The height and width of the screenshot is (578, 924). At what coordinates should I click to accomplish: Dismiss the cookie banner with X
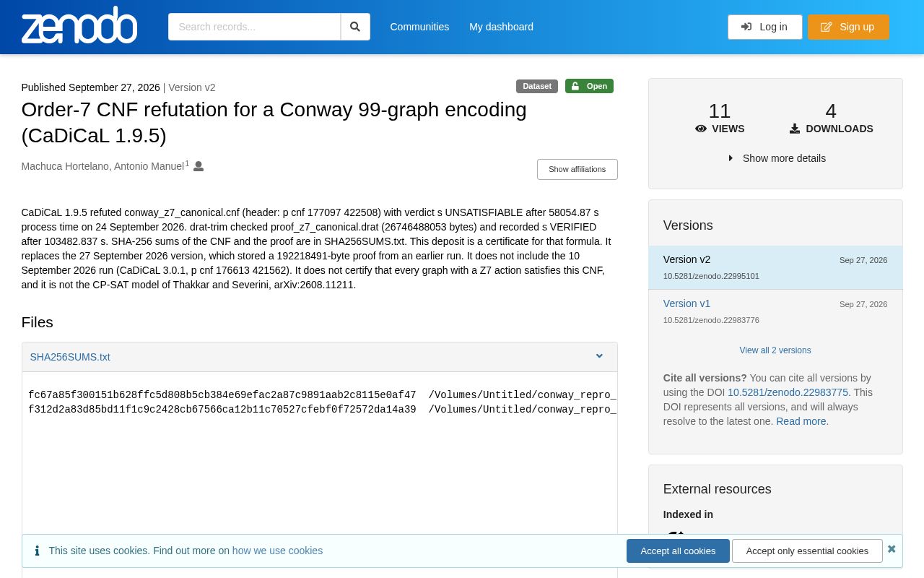click(x=892, y=549)
